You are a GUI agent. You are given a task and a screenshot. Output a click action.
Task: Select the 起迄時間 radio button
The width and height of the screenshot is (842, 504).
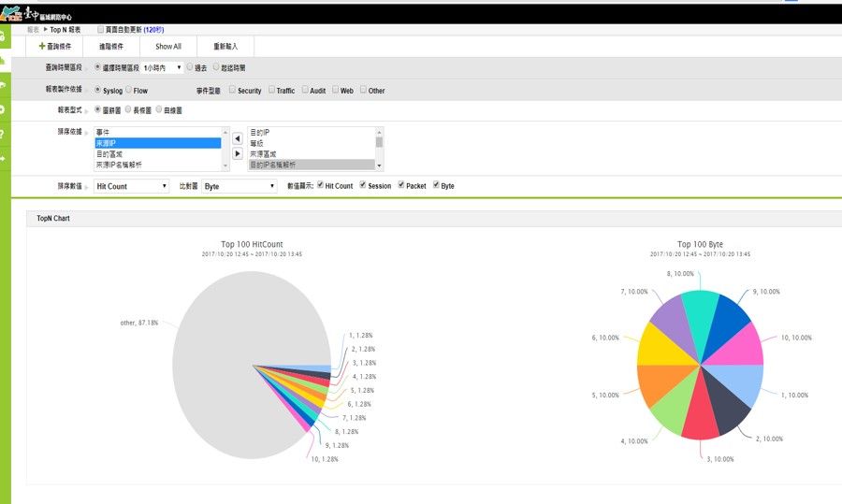pos(216,67)
